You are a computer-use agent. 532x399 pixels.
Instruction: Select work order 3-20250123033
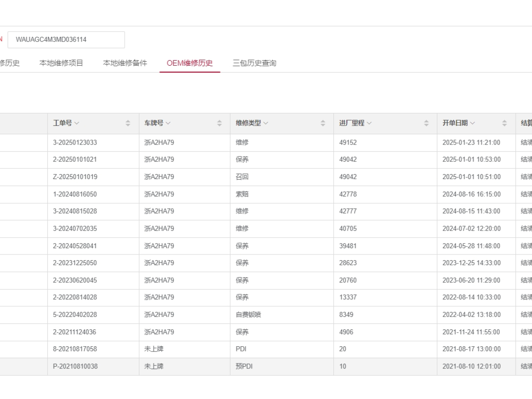click(75, 142)
